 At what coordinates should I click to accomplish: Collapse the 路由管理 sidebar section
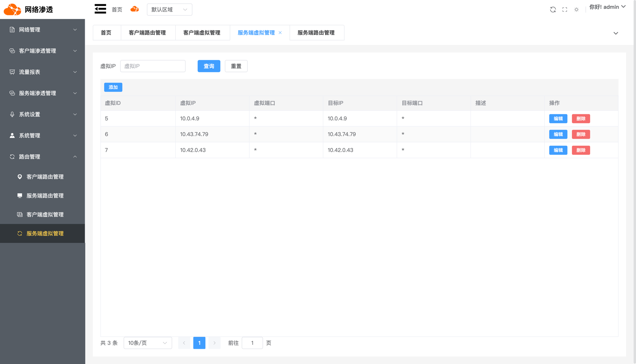(42, 157)
